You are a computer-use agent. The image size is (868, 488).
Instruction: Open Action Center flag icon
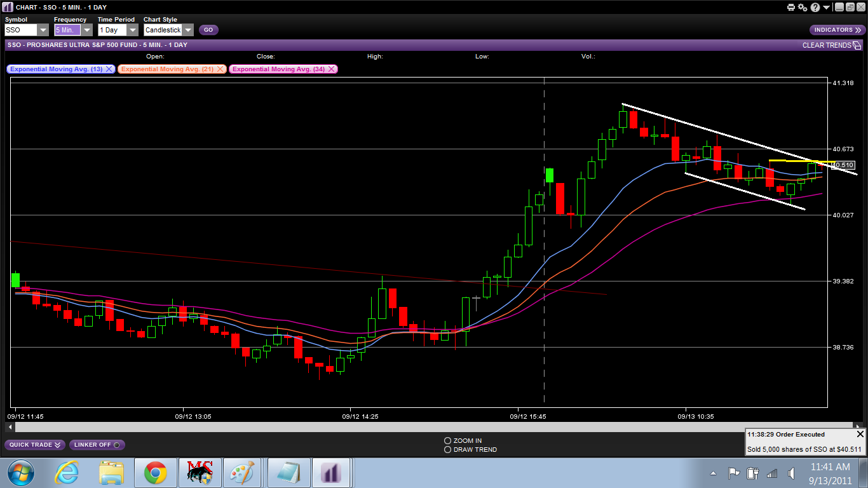[733, 473]
